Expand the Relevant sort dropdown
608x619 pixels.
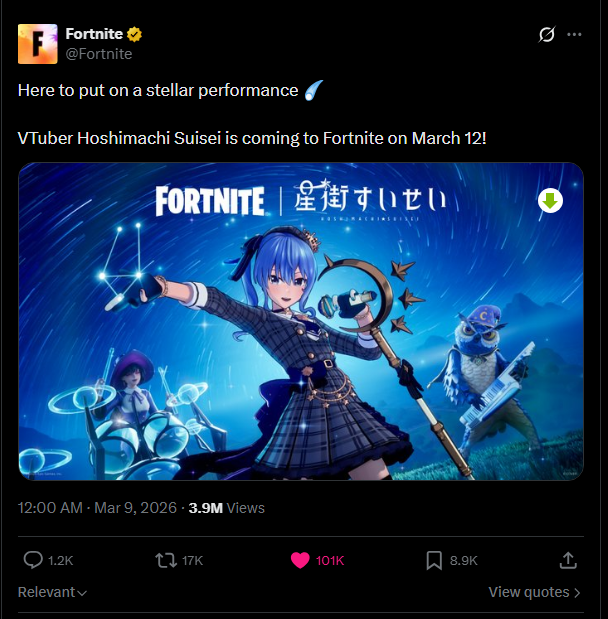click(52, 592)
